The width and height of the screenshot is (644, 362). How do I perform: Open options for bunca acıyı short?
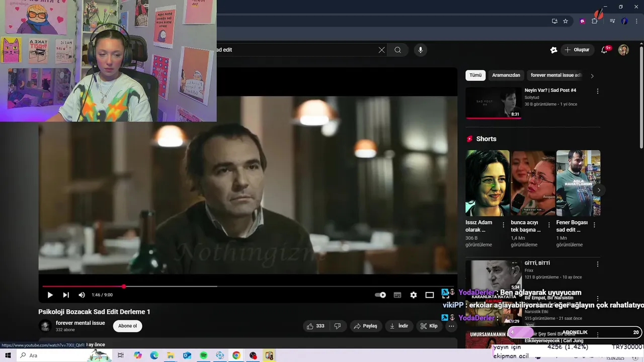coord(549,225)
